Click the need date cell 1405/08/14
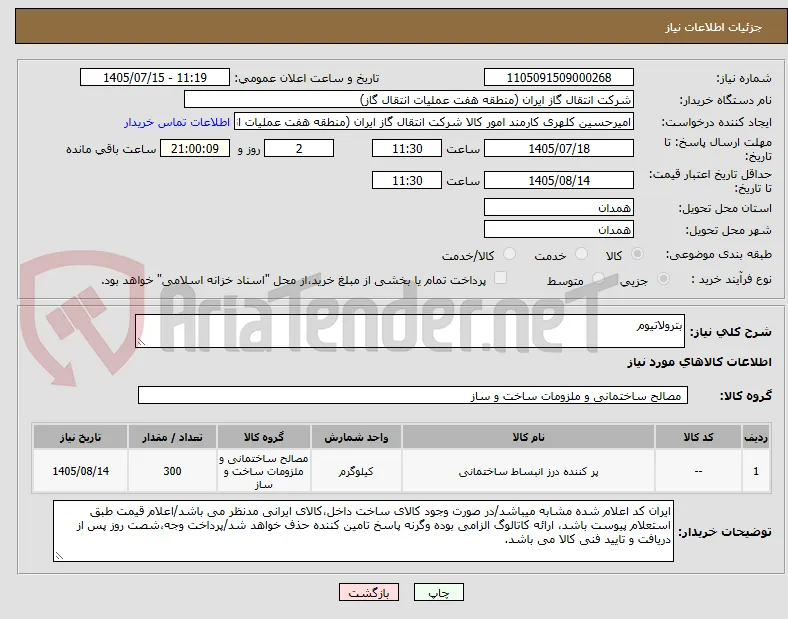788x619 pixels. tap(80, 471)
